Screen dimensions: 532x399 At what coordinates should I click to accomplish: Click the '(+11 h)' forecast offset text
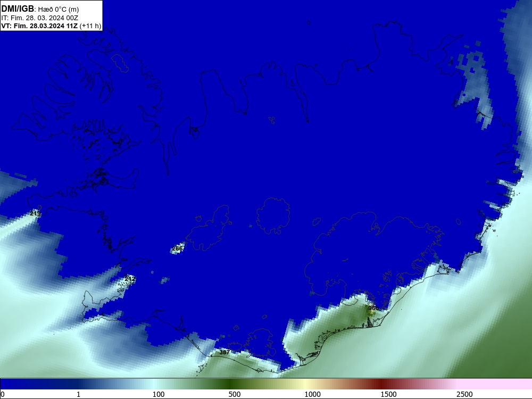tap(90, 26)
